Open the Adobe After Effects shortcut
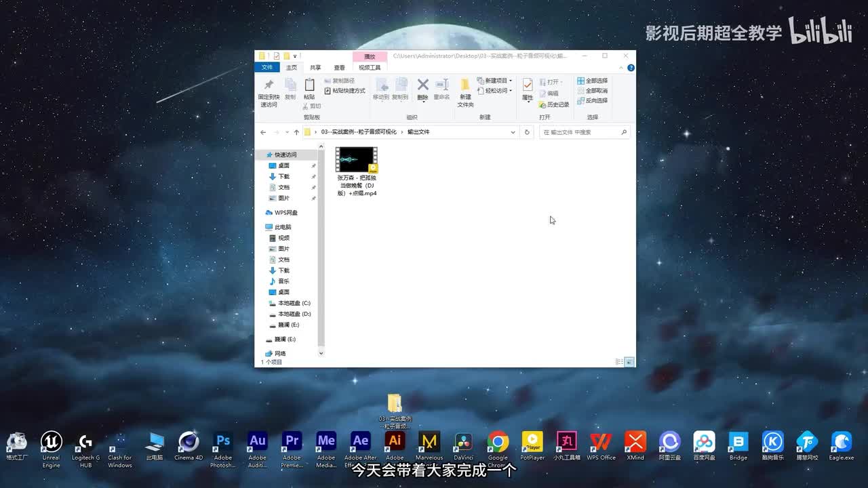This screenshot has width=868, height=488. pos(361,449)
